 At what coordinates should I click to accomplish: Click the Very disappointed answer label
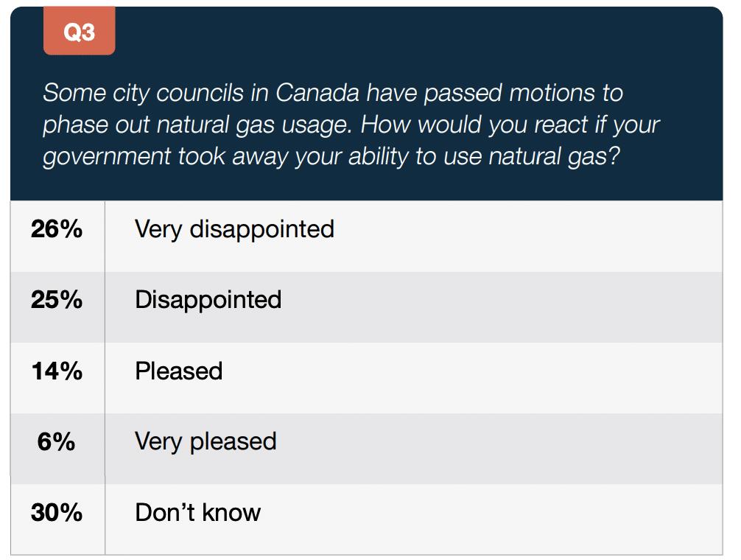(234, 230)
